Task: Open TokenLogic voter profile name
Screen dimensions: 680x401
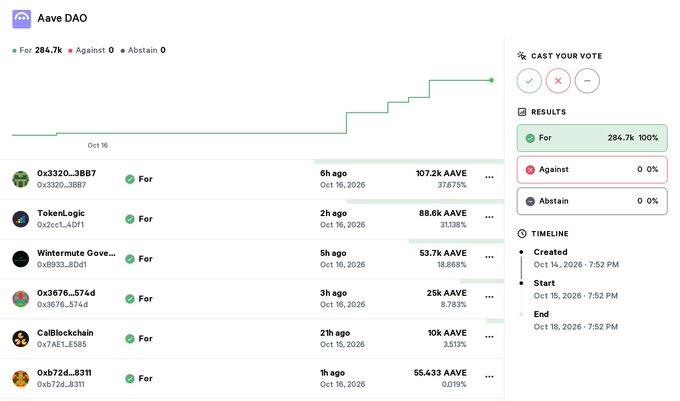Action: click(61, 213)
